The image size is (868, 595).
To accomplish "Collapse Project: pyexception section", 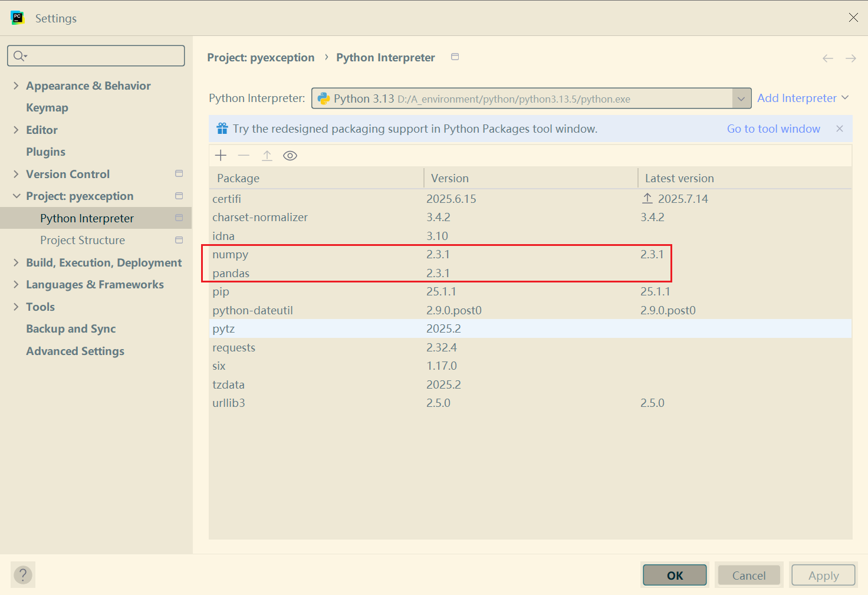I will click(16, 196).
